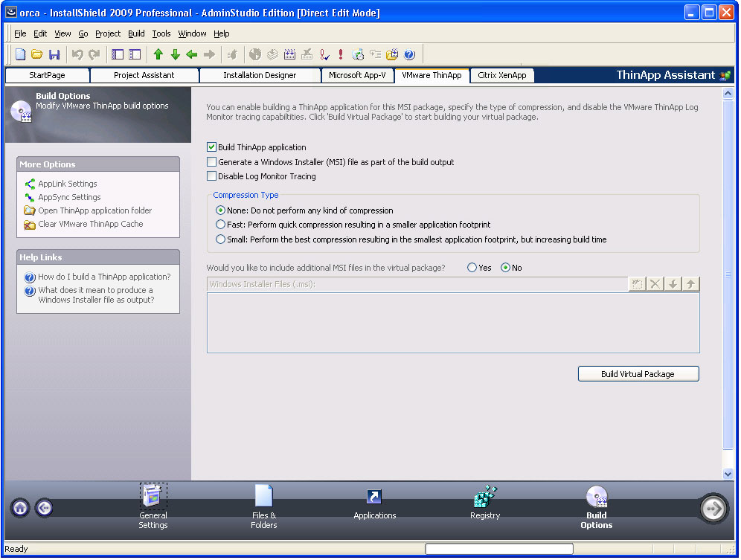Viewport: 741px width, 560px height.
Task: Choose Yes to include additional MSI files
Action: pyautogui.click(x=472, y=268)
